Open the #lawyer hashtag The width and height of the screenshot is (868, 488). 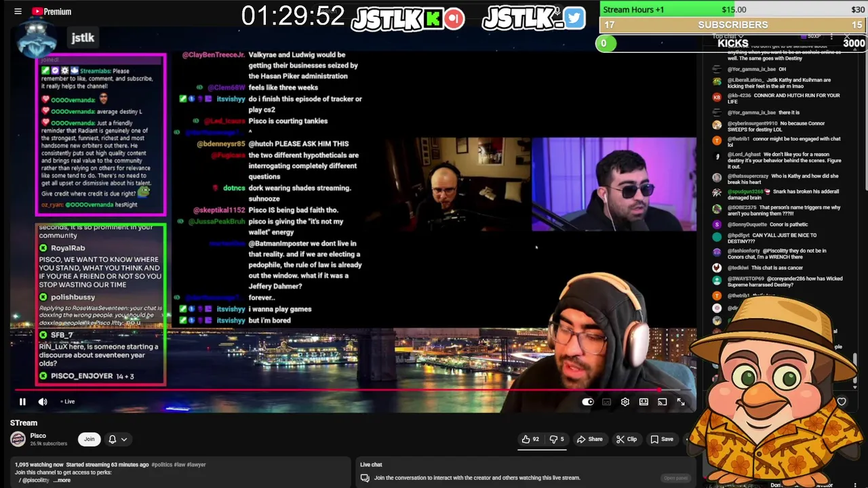pos(196,465)
